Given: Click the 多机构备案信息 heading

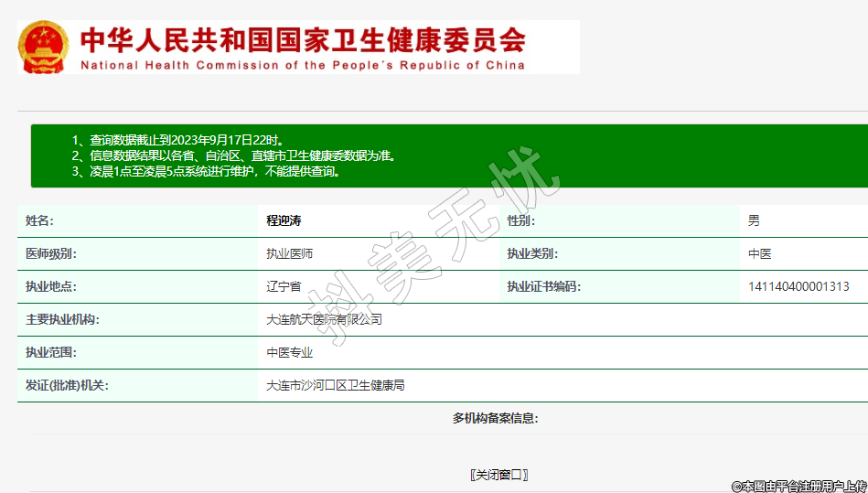Looking at the screenshot, I should (x=495, y=418).
